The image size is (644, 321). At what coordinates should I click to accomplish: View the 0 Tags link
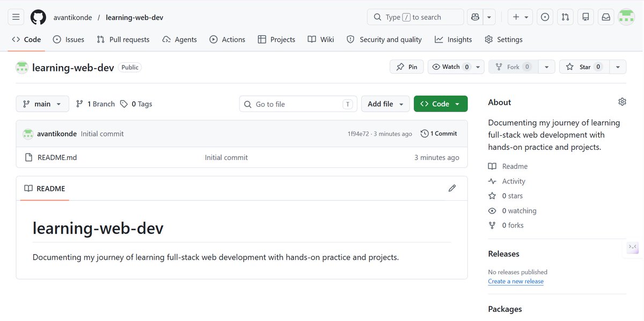point(136,104)
